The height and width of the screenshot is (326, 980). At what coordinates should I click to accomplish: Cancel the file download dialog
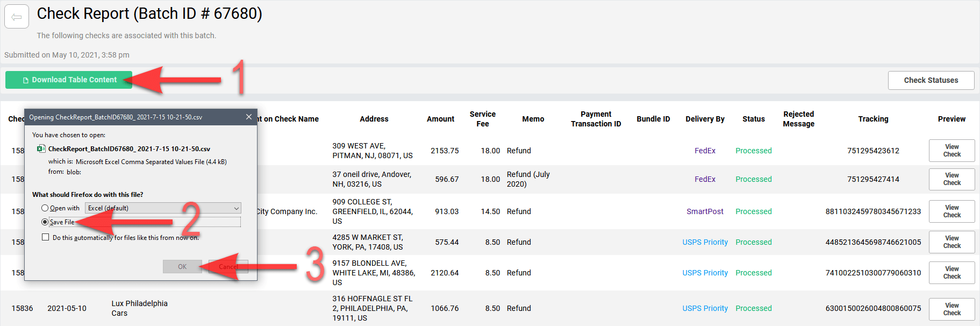coord(228,266)
